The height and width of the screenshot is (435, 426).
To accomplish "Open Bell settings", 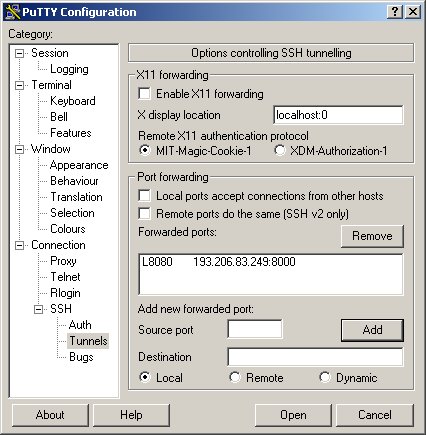I will click(x=59, y=117).
